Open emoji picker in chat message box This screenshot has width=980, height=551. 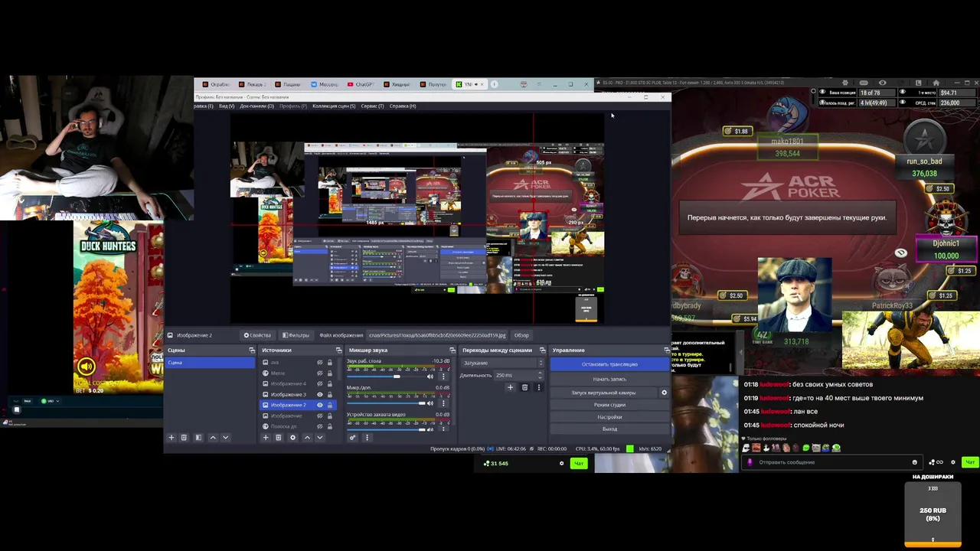914,462
